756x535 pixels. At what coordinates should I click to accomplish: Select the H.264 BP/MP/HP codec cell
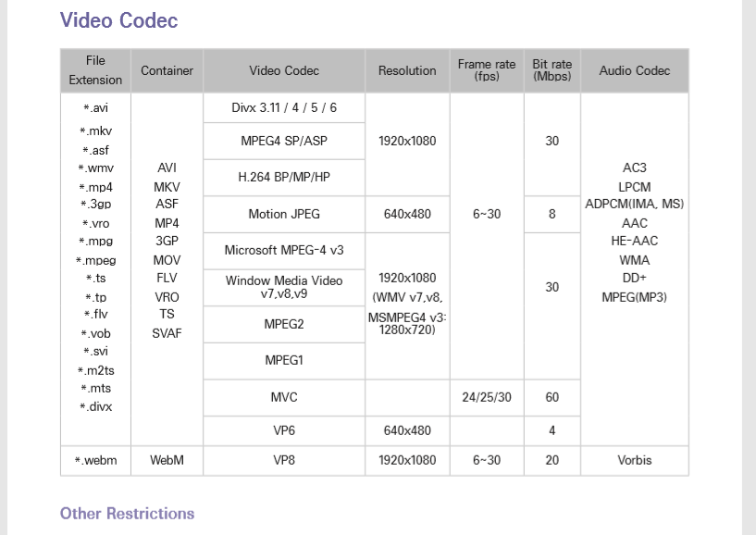coord(284,177)
